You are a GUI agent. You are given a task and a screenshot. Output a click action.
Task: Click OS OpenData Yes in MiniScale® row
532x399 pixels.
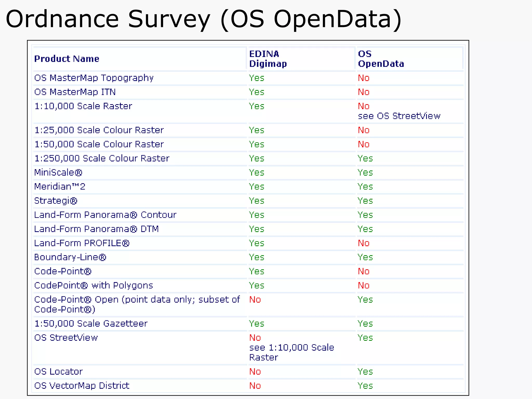point(365,172)
